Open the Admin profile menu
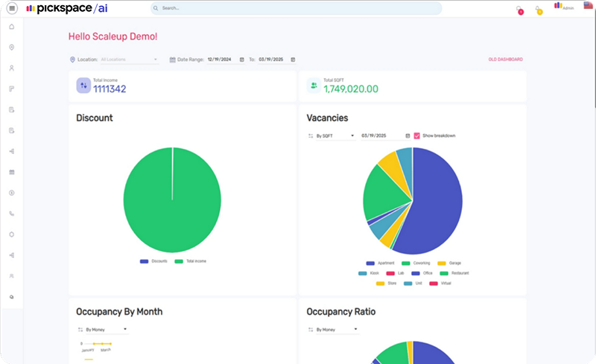 click(x=564, y=6)
